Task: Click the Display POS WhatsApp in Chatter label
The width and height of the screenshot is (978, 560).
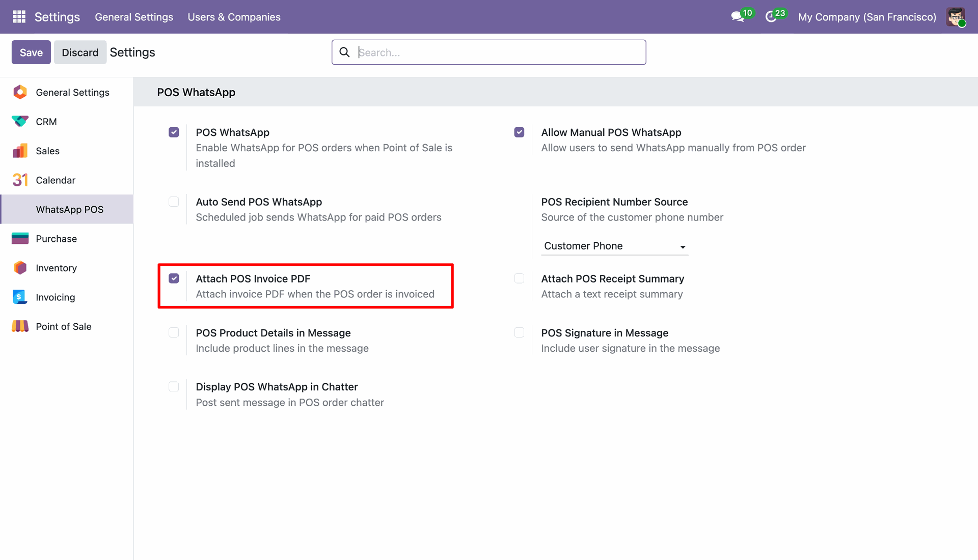Action: (x=277, y=386)
